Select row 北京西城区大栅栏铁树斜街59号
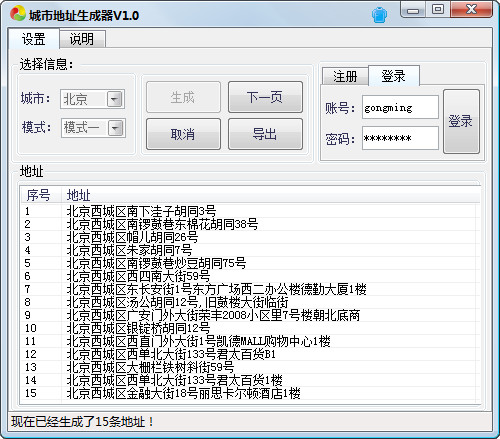 point(250,367)
